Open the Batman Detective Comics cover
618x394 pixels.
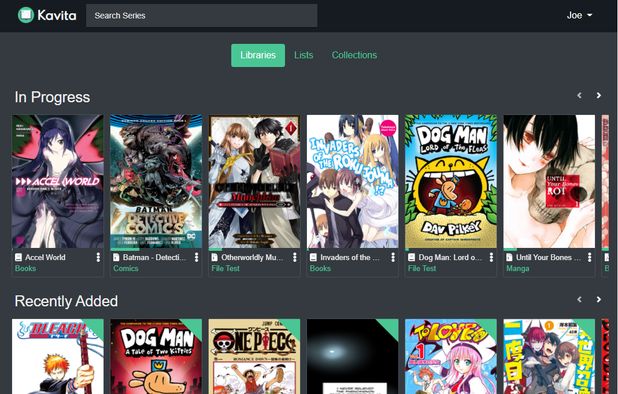(156, 182)
